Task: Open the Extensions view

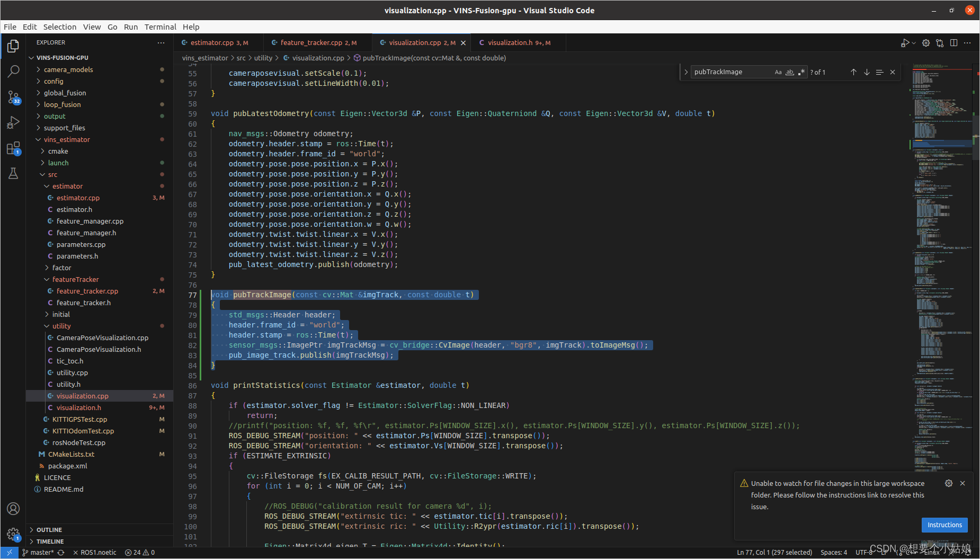Action: 13,148
